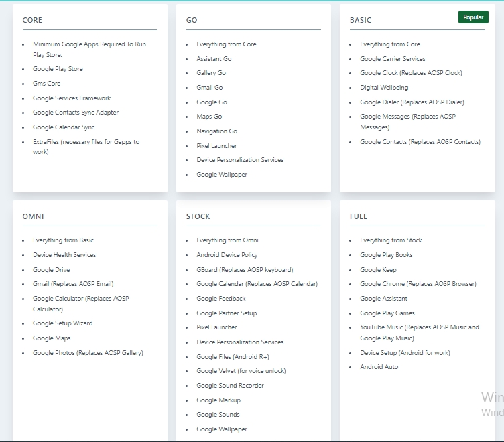Click 'Device Personalization Services' in STOCK card

[240, 342]
